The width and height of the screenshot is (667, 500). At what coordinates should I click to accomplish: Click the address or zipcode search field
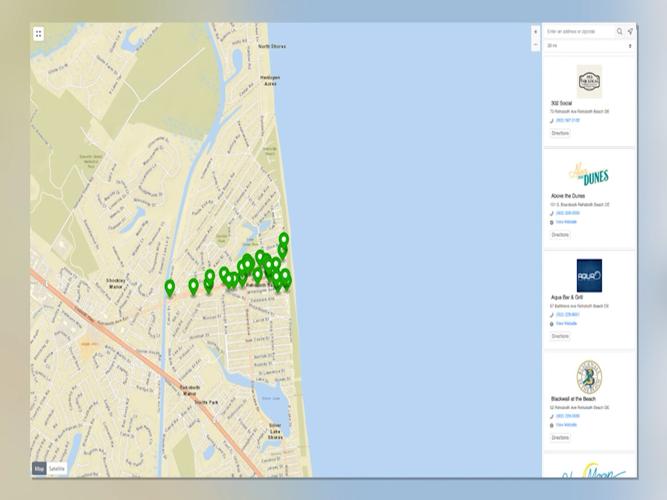click(x=579, y=32)
